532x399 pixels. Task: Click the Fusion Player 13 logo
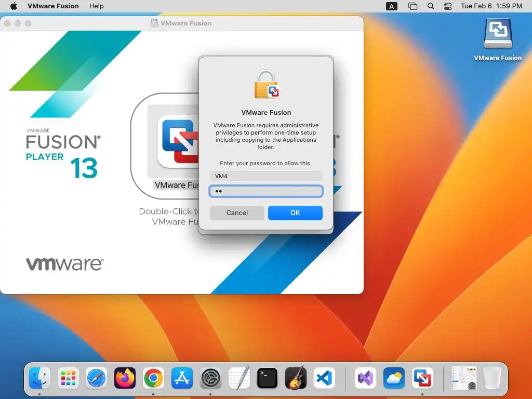tap(63, 153)
